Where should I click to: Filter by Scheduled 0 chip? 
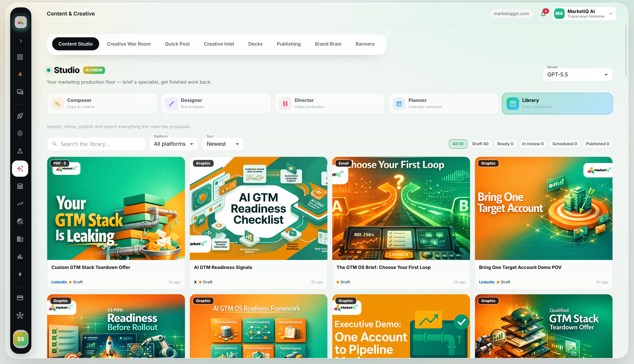564,144
